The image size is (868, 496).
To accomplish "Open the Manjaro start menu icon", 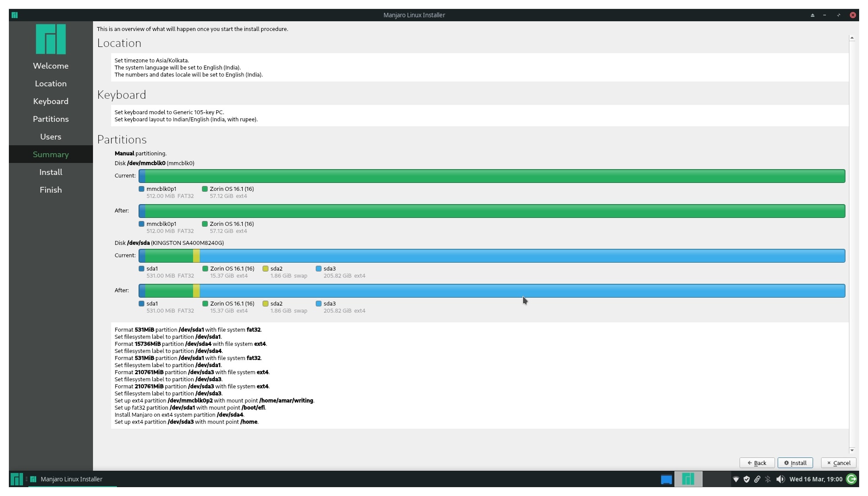I will (16, 479).
